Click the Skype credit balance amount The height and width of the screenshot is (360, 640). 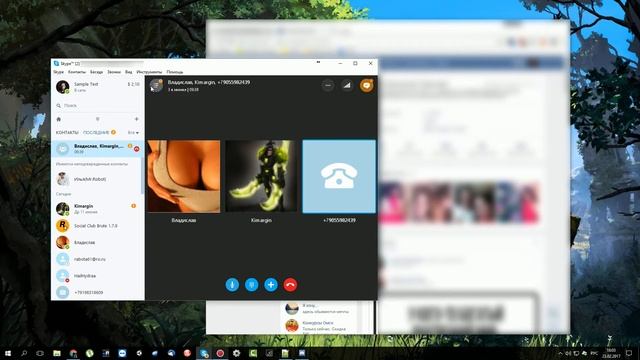[x=133, y=84]
